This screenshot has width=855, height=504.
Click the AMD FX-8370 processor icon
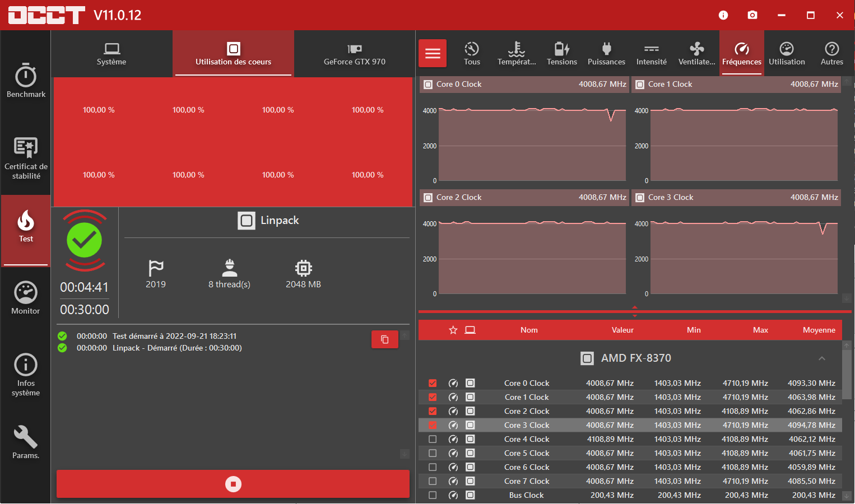(587, 358)
